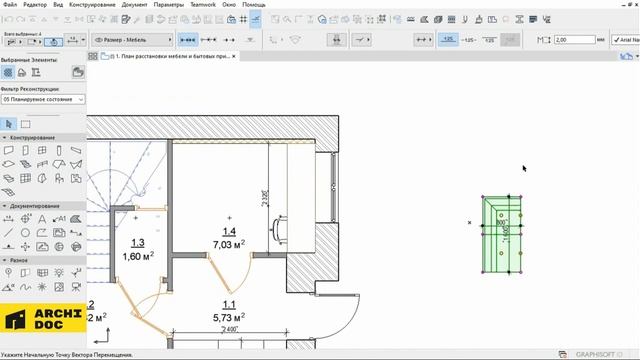Select the Text tool
This screenshot has width=640, height=360.
tap(42, 219)
